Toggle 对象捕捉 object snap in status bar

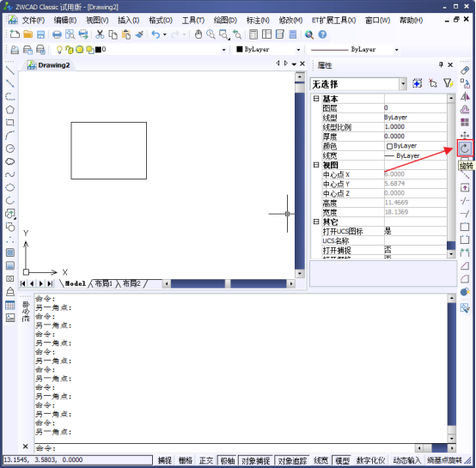(255, 460)
